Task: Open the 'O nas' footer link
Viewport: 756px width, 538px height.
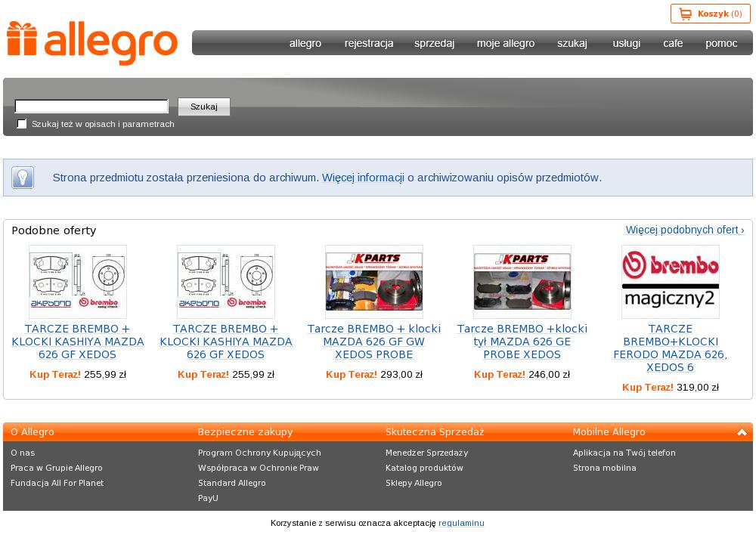Action: [x=23, y=453]
